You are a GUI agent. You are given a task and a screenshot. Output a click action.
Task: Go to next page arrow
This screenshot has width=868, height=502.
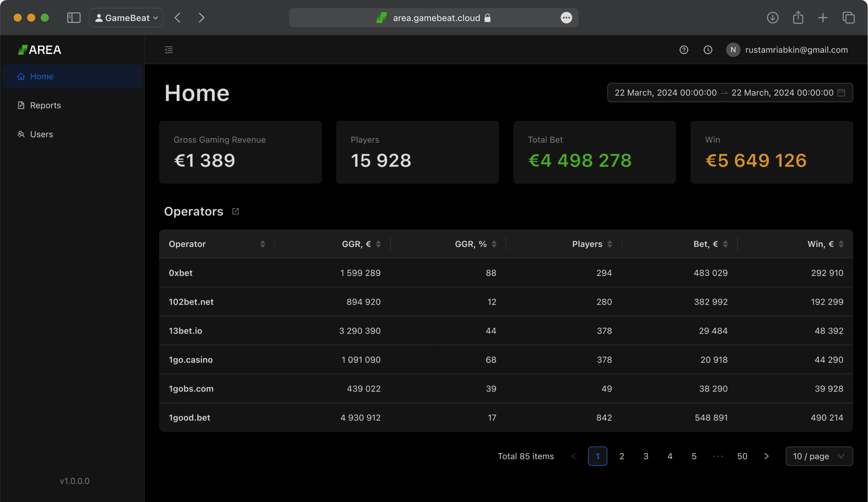766,456
